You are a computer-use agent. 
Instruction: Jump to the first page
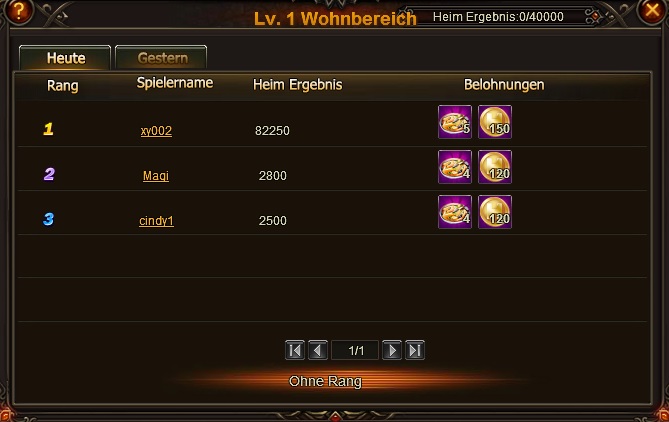(295, 350)
